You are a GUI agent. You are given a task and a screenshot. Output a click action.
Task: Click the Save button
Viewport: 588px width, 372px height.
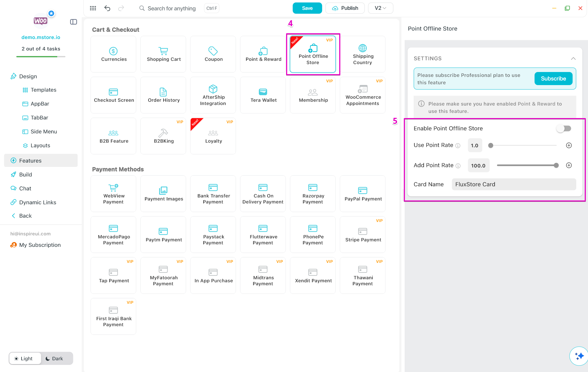[307, 8]
